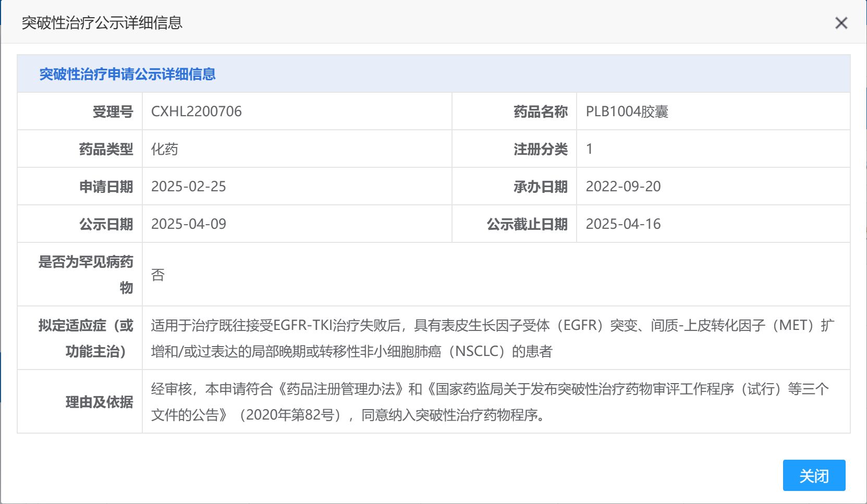
Task: Select acceptance number CXHL2200706
Action: [x=197, y=112]
